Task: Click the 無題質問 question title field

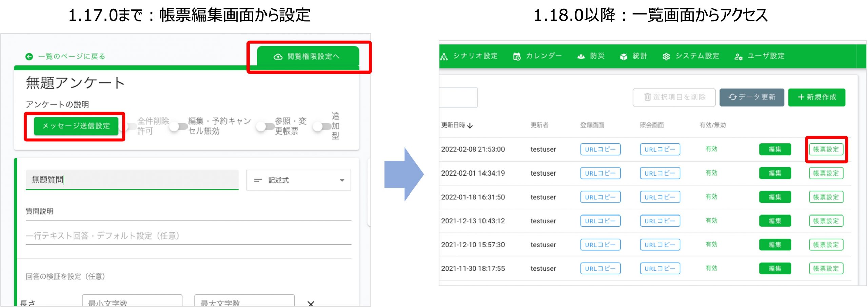Action: [x=132, y=180]
